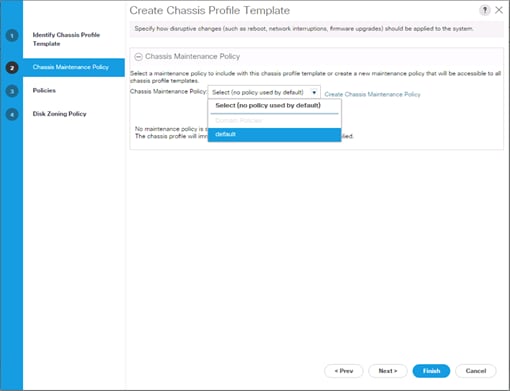
Task: Close the Create Chassis Profile Template dialog
Action: tap(499, 10)
